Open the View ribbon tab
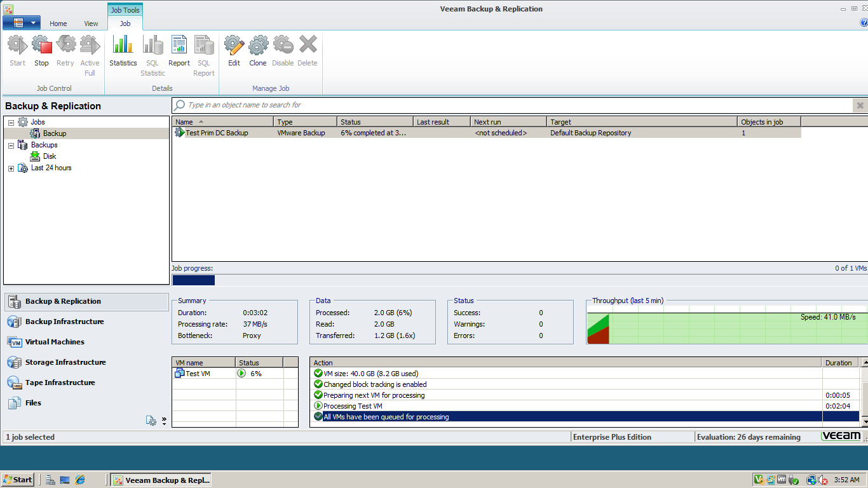The width and height of the screenshot is (868, 488). 90,23
